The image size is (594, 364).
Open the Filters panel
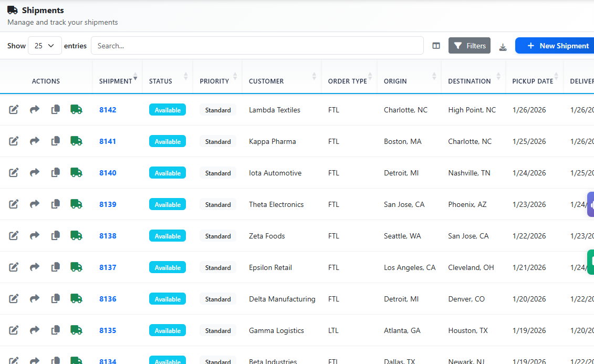pyautogui.click(x=470, y=46)
